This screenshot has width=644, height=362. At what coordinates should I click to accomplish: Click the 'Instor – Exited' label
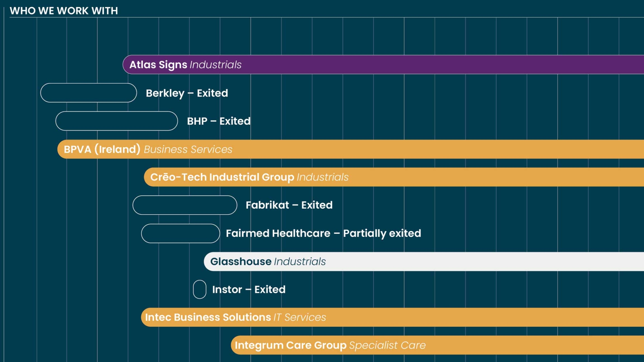tap(249, 289)
